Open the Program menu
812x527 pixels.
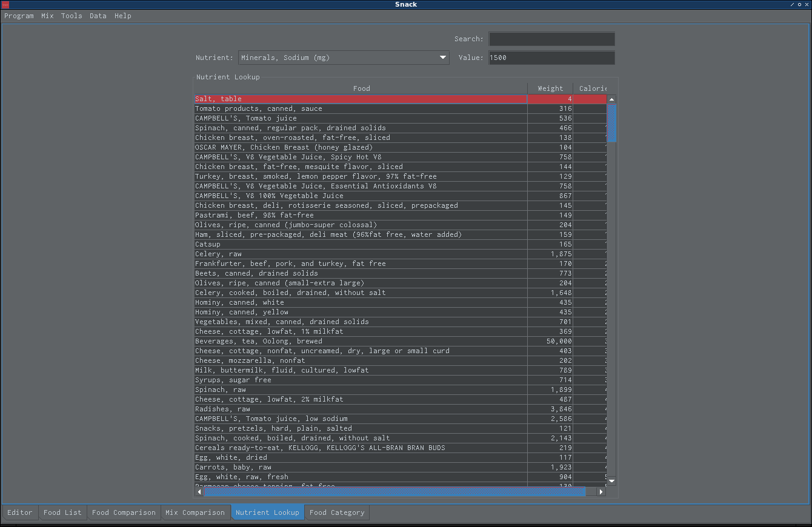19,16
